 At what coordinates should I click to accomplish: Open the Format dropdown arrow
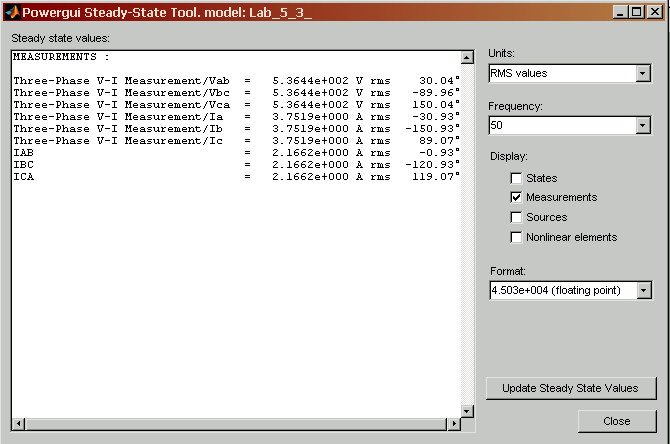[644, 291]
